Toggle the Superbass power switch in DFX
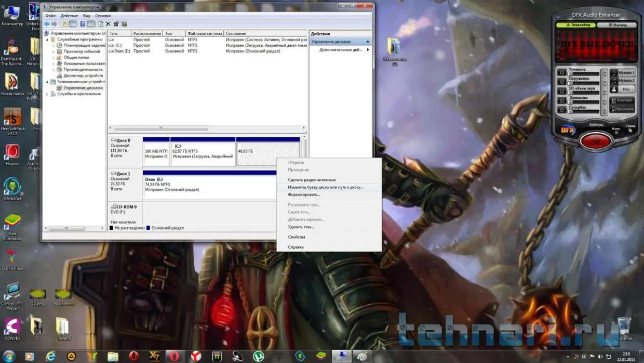The height and width of the screenshot is (363, 644). point(561,110)
